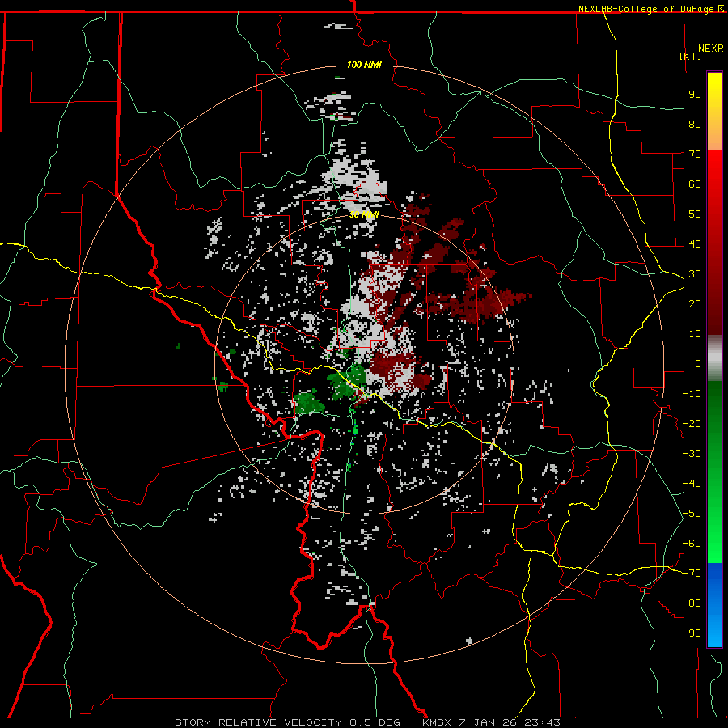Click the 50 value on velocity scale
The image size is (728, 728).
(695, 214)
